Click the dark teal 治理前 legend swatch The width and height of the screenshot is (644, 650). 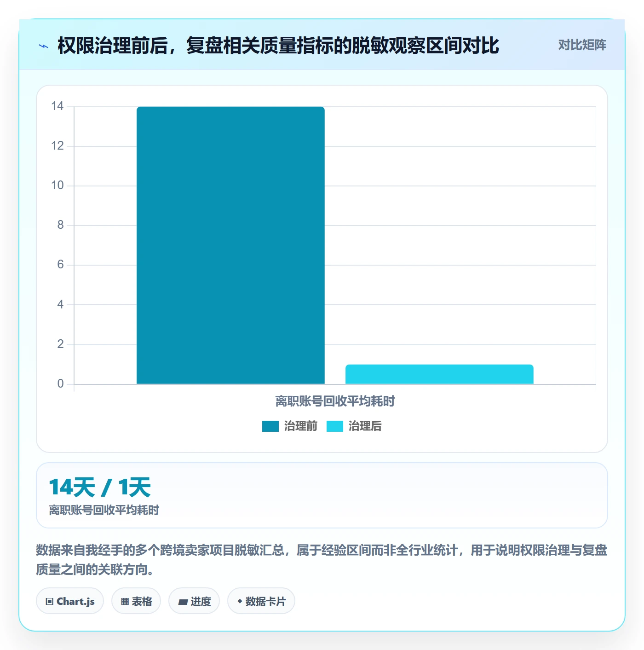(x=270, y=426)
